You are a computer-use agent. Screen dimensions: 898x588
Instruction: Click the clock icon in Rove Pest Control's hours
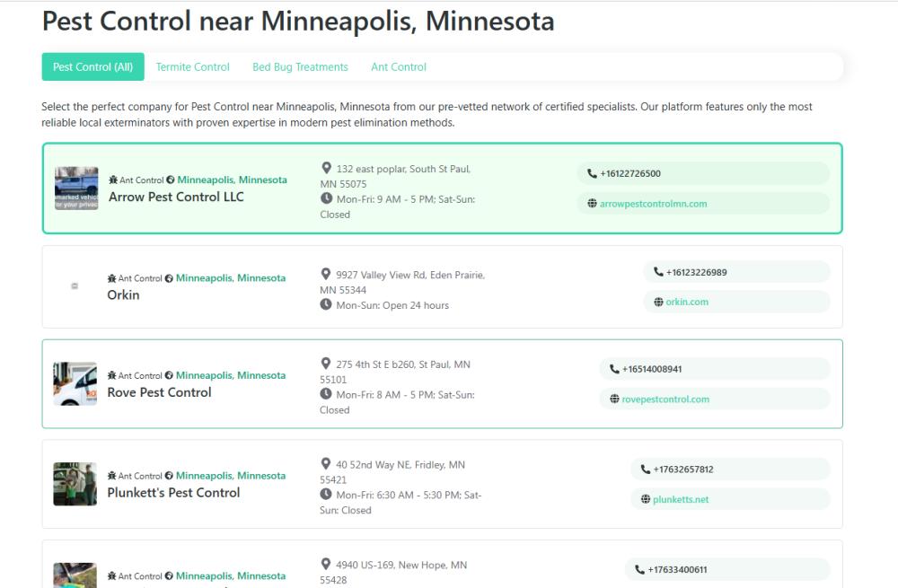click(327, 394)
